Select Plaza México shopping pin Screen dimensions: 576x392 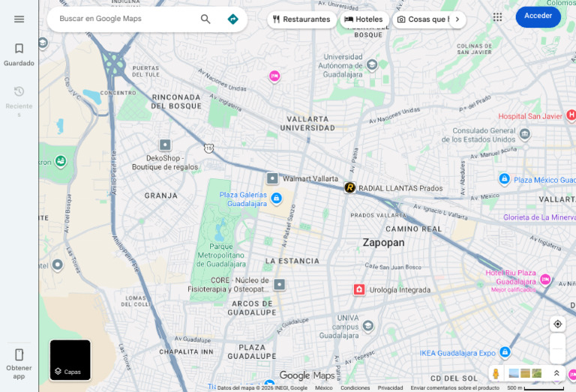(x=504, y=179)
